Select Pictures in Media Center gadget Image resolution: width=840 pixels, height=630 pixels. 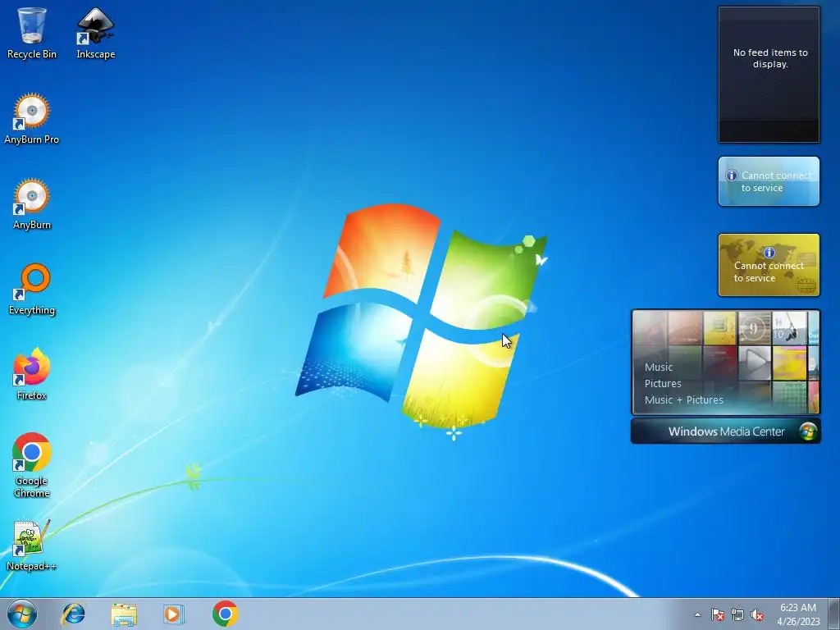coord(663,384)
